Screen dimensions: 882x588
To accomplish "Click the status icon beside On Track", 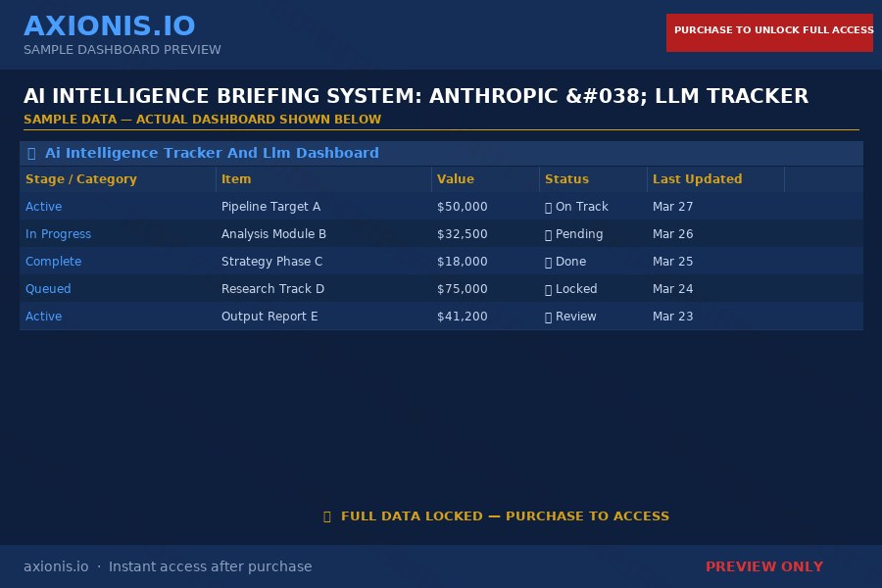I will (548, 207).
